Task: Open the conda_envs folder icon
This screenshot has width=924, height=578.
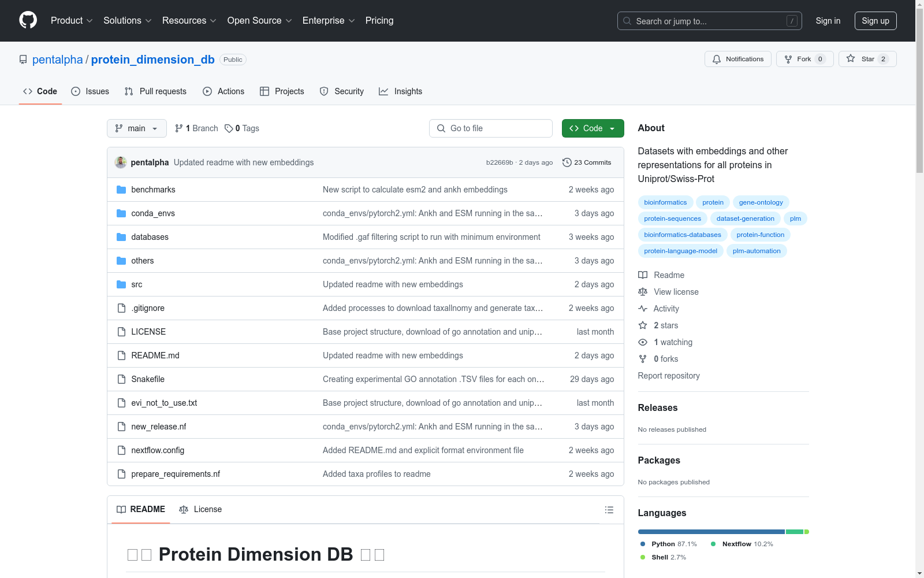Action: tap(121, 213)
